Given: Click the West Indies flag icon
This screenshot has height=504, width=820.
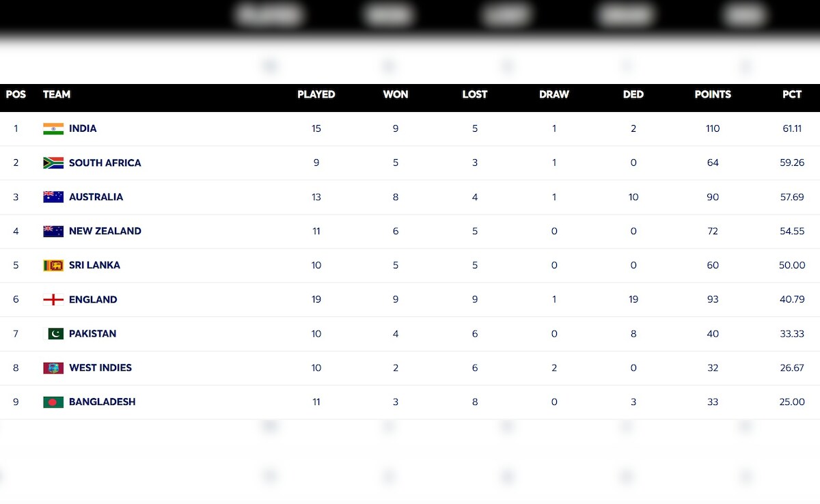Looking at the screenshot, I should point(53,367).
